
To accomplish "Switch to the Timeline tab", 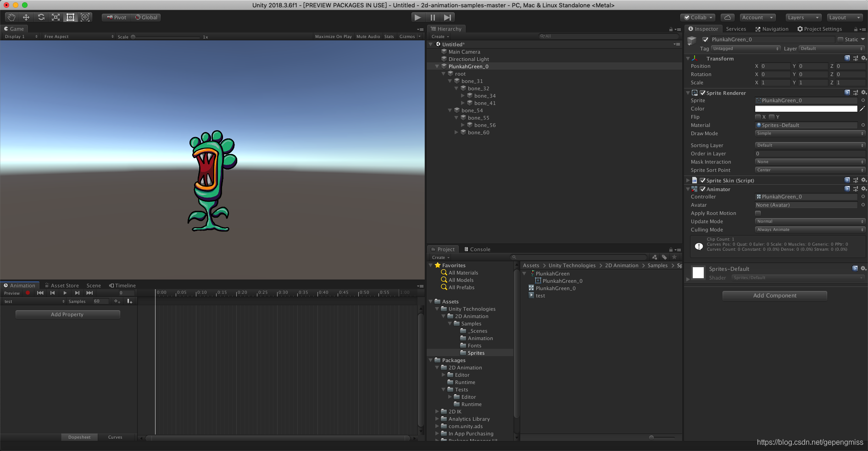I will [x=122, y=286].
